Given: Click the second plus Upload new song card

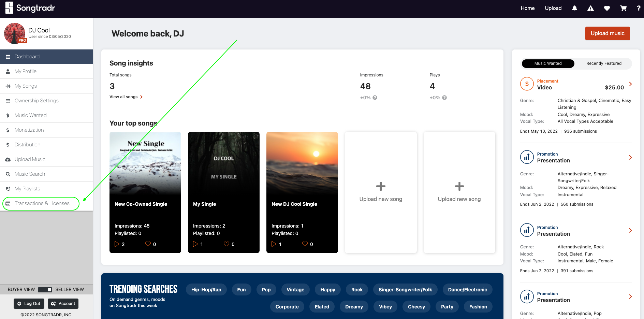Looking at the screenshot, I should point(459,192).
